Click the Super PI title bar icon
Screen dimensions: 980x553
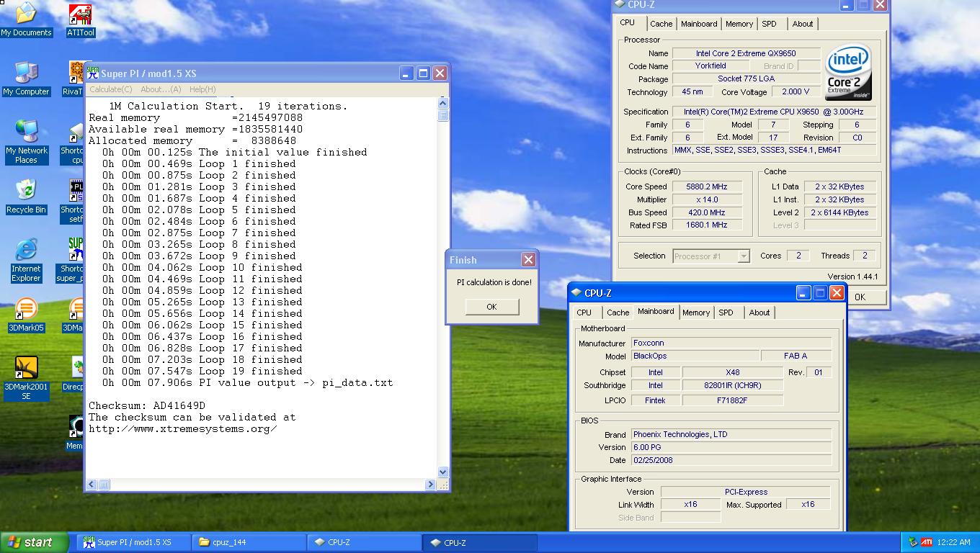pos(93,73)
